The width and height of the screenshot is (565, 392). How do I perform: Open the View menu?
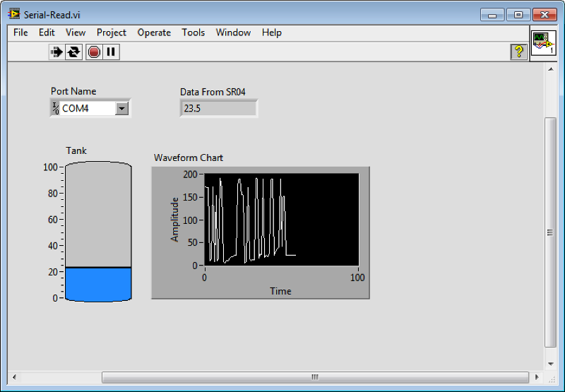click(x=76, y=32)
